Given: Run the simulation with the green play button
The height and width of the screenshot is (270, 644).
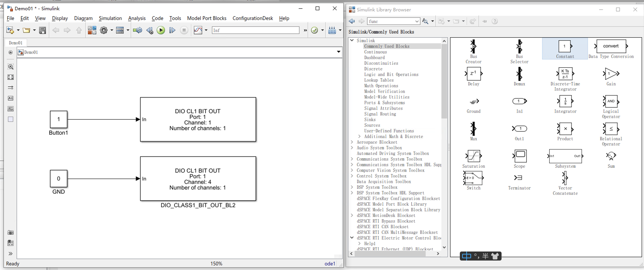Looking at the screenshot, I should pyautogui.click(x=161, y=30).
